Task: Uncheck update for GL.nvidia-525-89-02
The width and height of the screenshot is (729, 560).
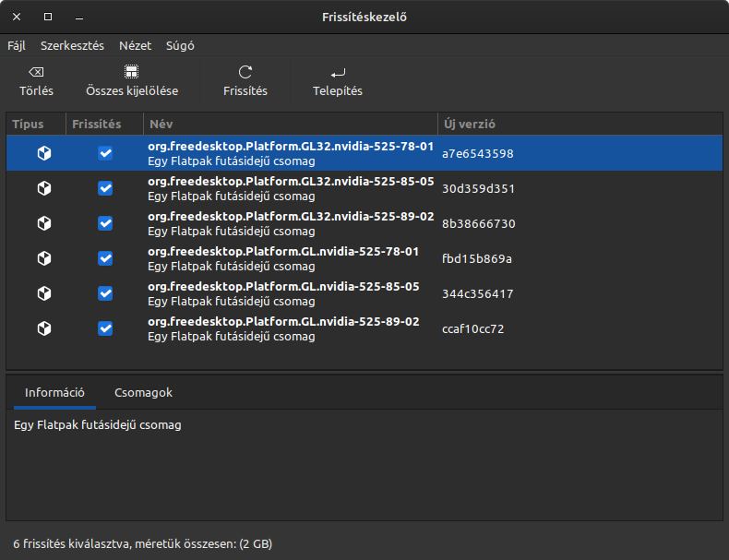Action: pyautogui.click(x=105, y=328)
